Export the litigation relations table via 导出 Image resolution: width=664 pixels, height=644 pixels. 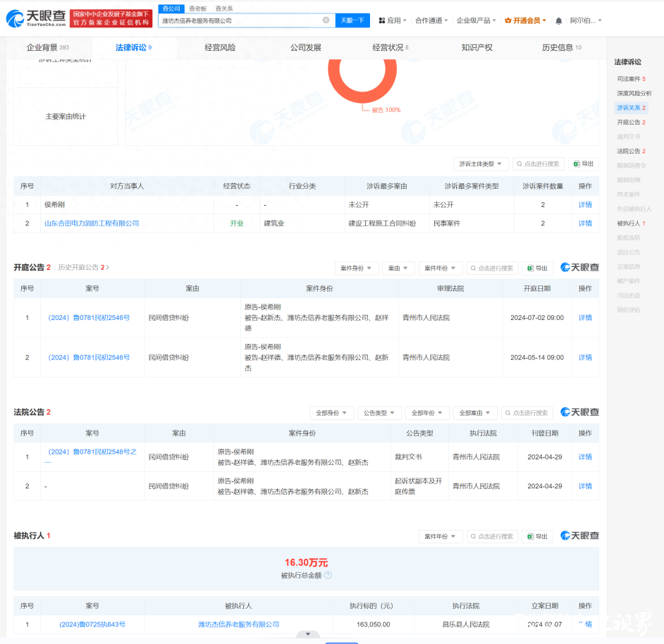583,164
